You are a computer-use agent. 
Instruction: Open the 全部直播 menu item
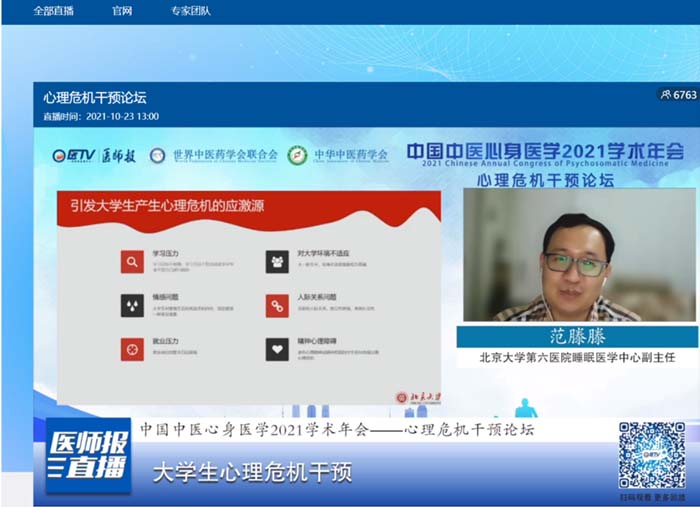(54, 11)
